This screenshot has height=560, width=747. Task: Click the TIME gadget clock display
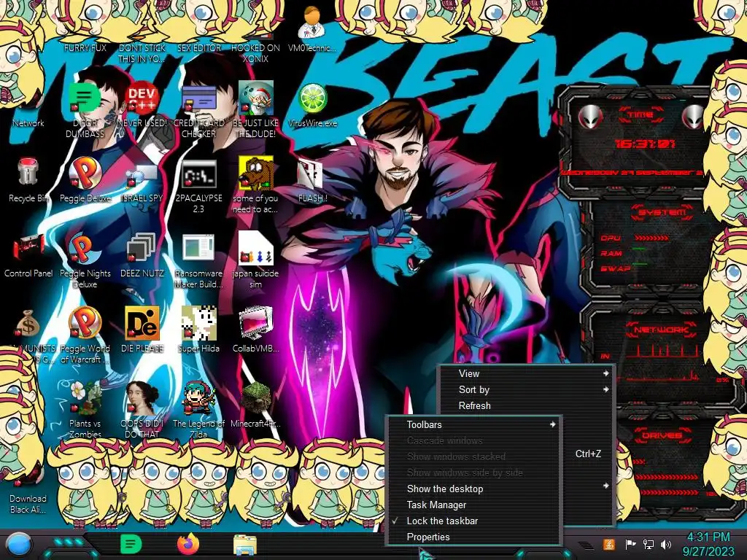click(645, 144)
